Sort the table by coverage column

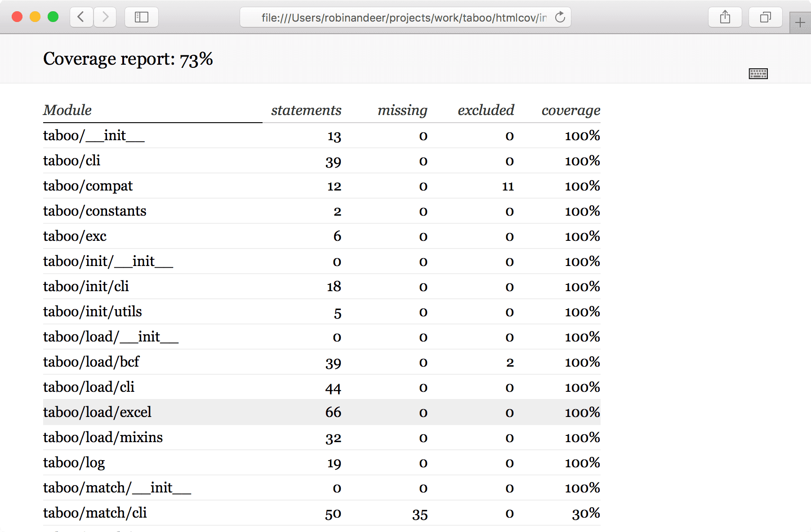(570, 110)
